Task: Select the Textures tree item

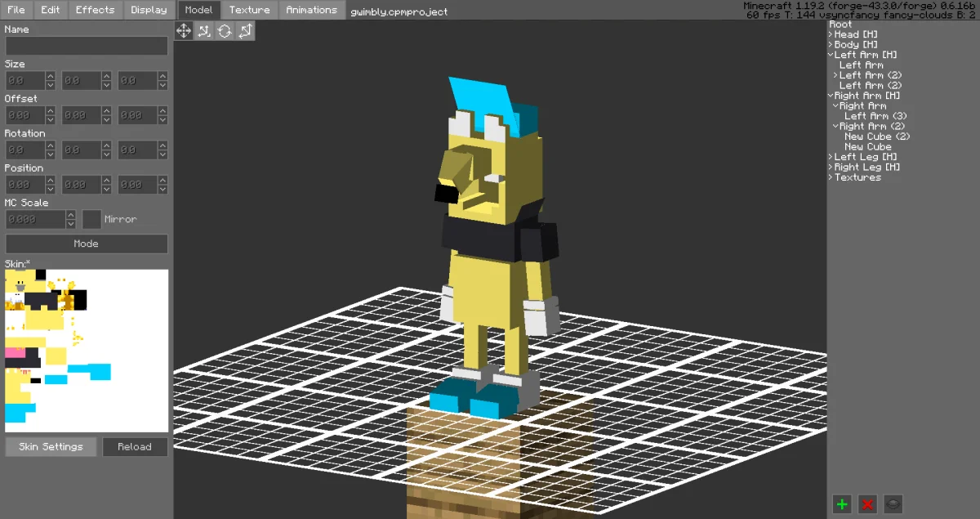Action: coord(857,177)
